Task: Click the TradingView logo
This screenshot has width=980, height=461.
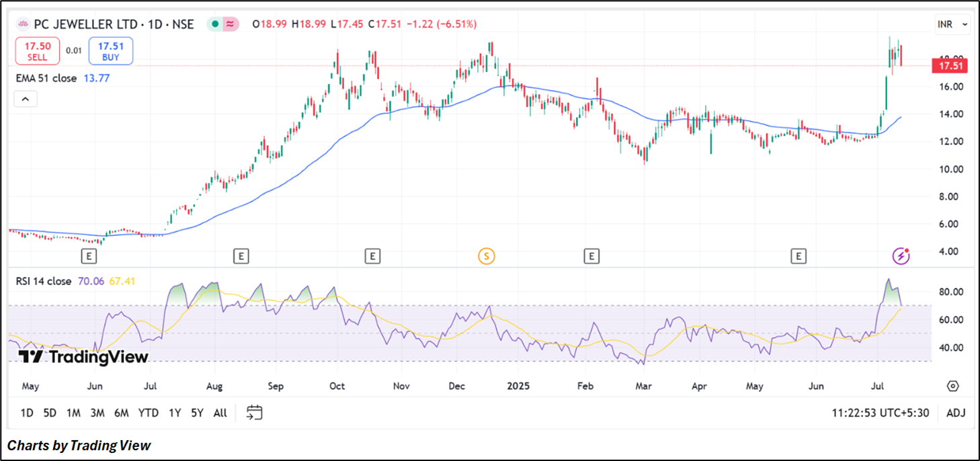Action: [x=83, y=357]
